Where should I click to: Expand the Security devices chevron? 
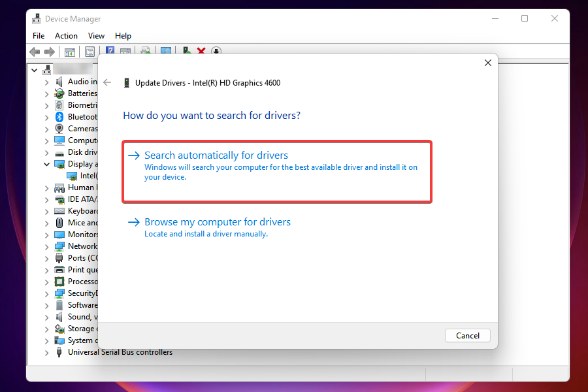point(46,294)
